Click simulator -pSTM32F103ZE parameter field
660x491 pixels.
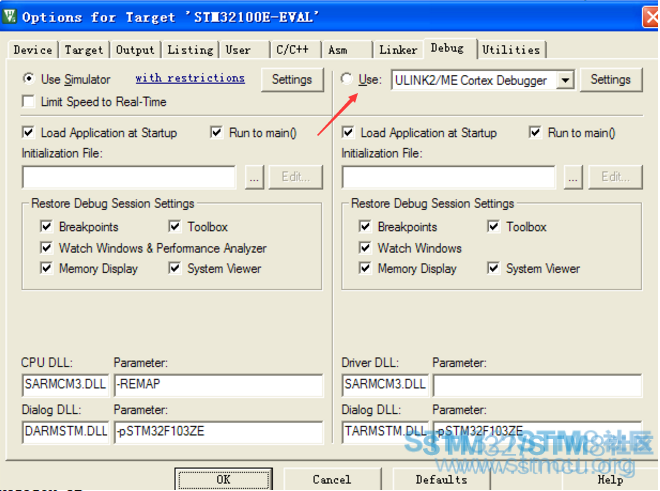tap(218, 432)
